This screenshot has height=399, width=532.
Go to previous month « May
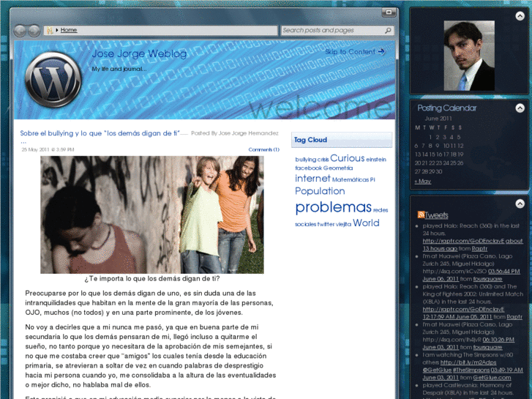click(x=422, y=182)
